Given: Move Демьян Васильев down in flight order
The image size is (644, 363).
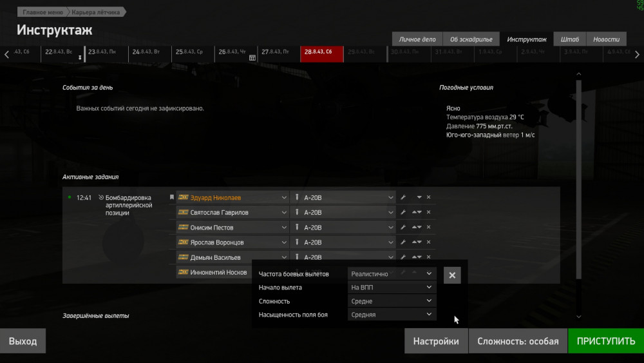Looking at the screenshot, I should (419, 257).
